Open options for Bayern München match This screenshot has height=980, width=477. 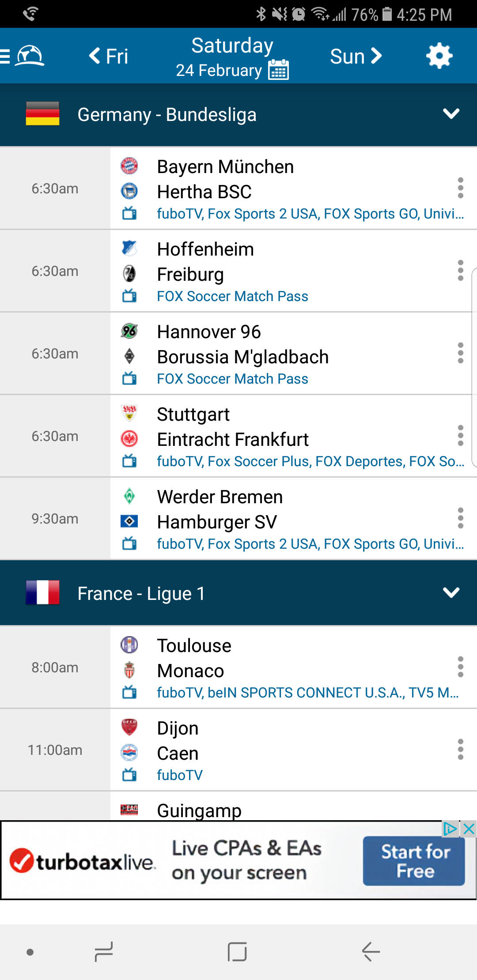460,188
